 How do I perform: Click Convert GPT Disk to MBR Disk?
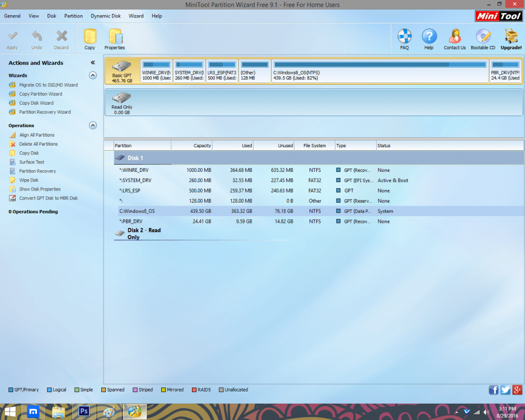pyautogui.click(x=48, y=198)
